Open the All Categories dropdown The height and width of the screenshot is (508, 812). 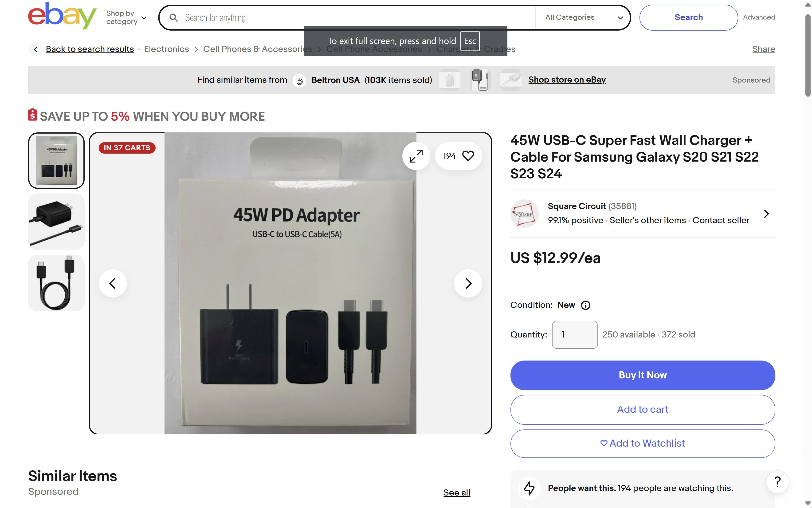coord(583,17)
